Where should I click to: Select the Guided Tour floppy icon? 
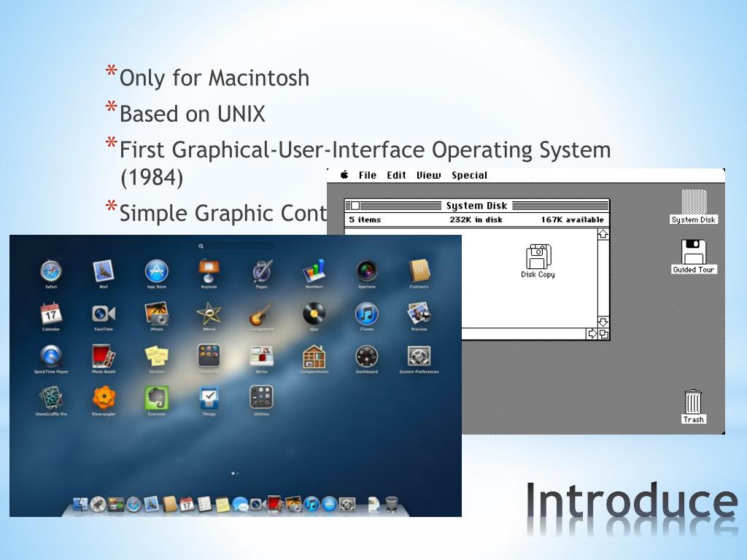click(x=694, y=257)
